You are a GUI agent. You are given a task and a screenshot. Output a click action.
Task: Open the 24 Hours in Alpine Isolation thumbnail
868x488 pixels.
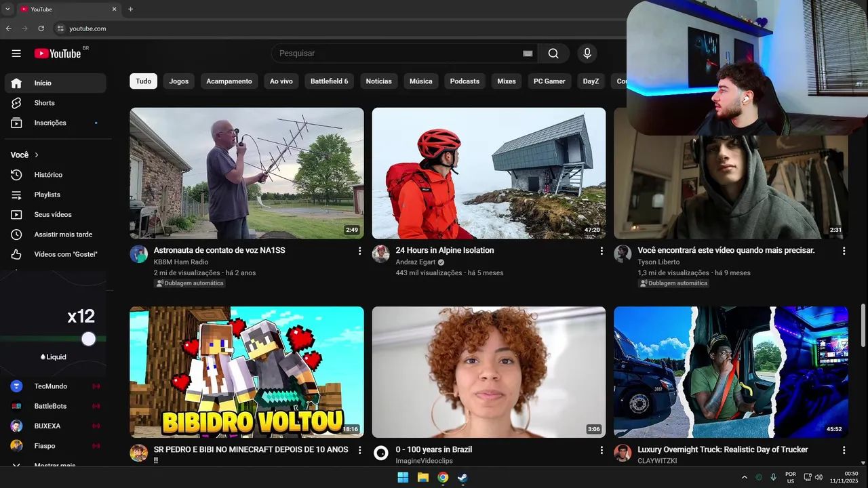pyautogui.click(x=489, y=173)
